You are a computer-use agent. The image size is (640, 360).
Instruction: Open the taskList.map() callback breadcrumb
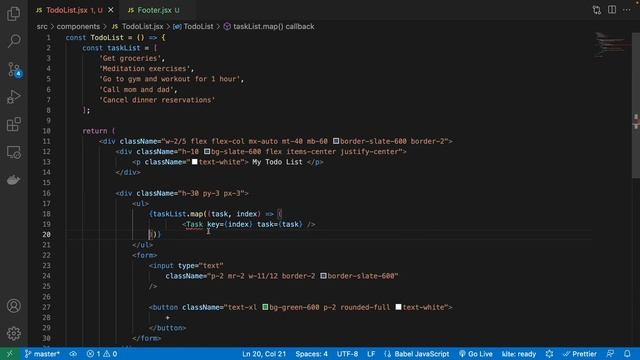point(269,27)
